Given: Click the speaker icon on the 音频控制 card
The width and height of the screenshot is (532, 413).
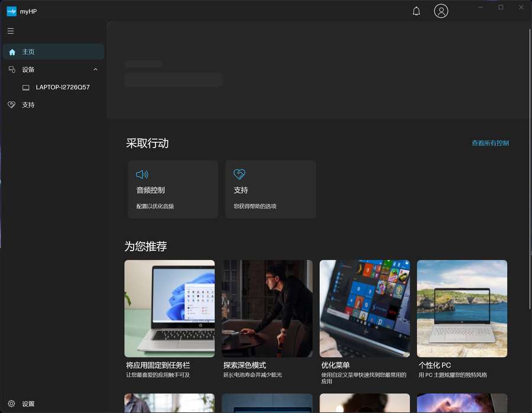Looking at the screenshot, I should pos(142,174).
